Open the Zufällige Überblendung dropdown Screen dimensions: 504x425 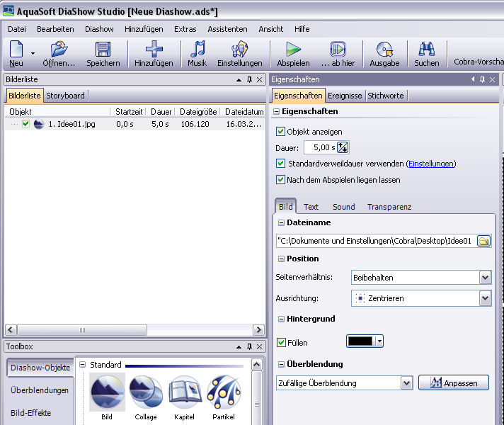click(x=406, y=383)
